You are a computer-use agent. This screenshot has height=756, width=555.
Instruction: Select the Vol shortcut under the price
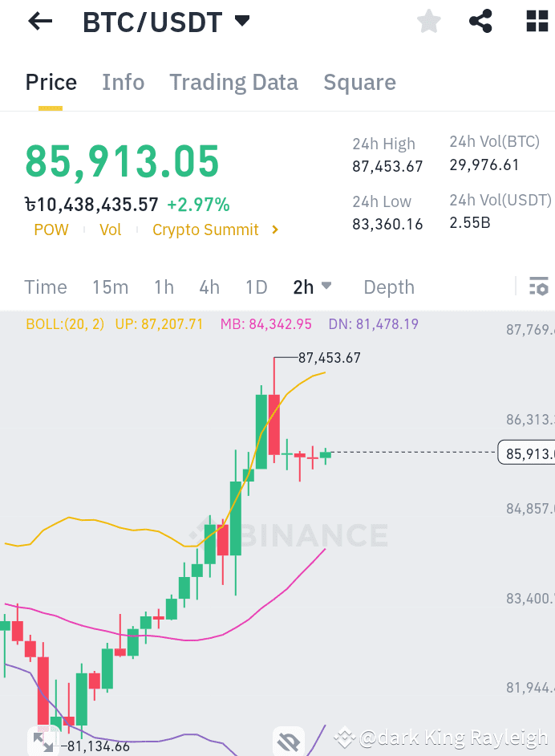tap(110, 230)
